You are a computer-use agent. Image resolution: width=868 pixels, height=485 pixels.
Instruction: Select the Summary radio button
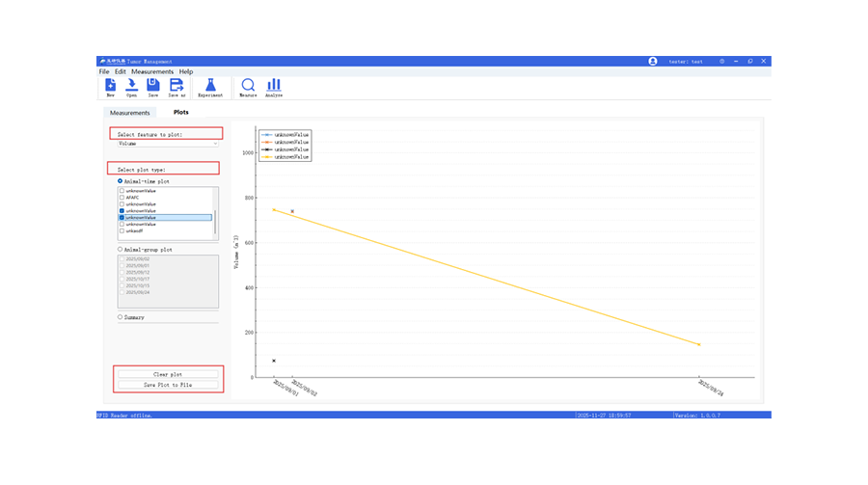coord(121,316)
